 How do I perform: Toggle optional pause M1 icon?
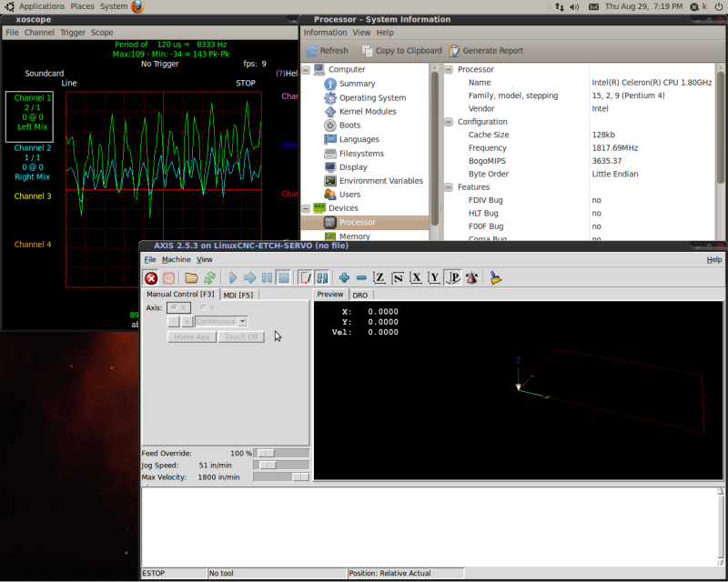point(322,278)
